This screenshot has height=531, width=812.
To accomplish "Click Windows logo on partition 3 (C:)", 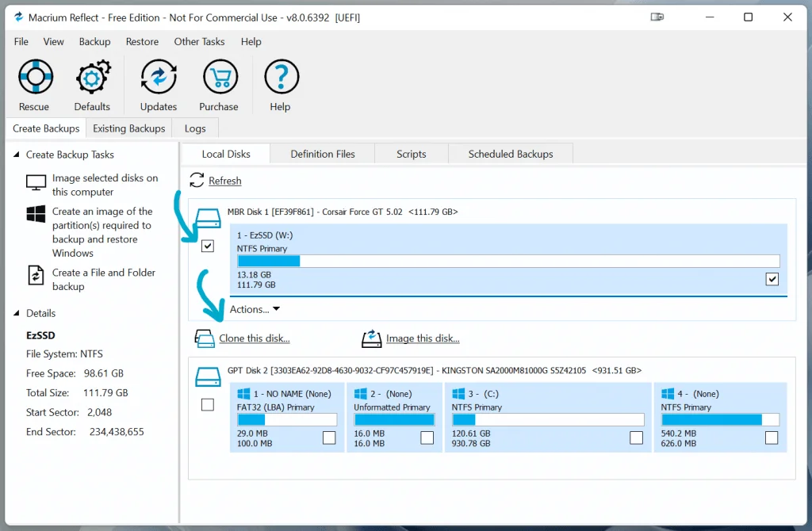I will (458, 394).
